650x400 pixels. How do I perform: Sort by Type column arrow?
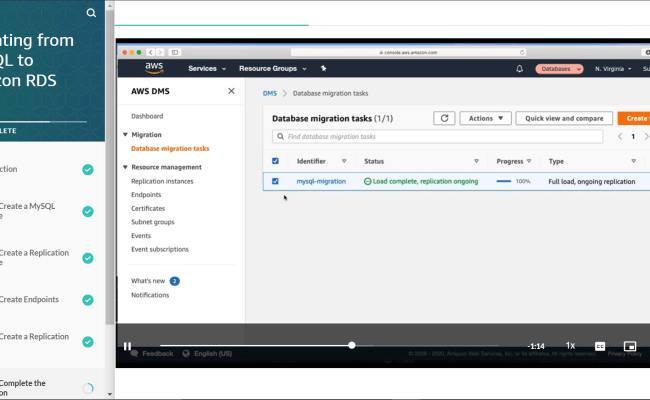[633, 161]
